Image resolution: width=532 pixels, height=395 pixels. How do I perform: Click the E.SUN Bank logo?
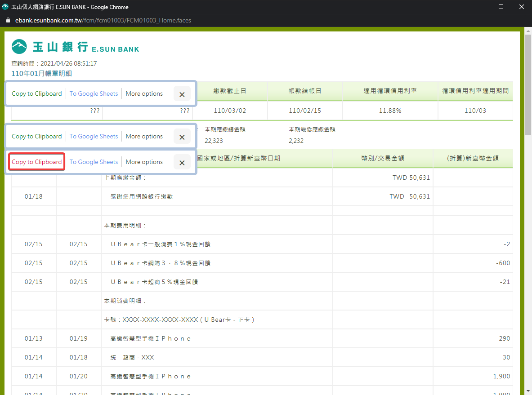pyautogui.click(x=75, y=47)
